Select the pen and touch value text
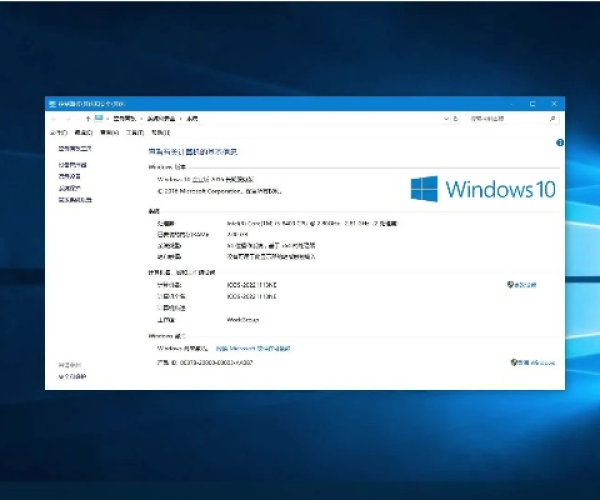This screenshot has height=500, width=600. [x=271, y=257]
